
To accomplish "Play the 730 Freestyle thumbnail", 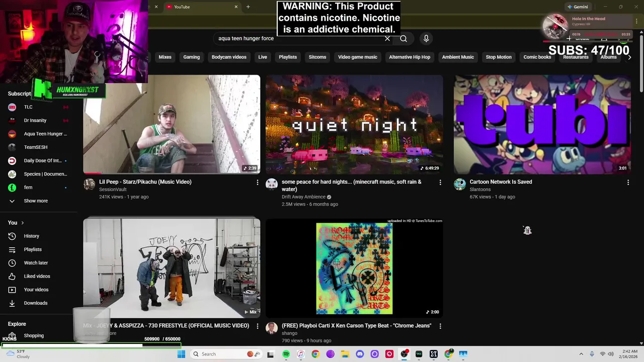I will point(172,268).
